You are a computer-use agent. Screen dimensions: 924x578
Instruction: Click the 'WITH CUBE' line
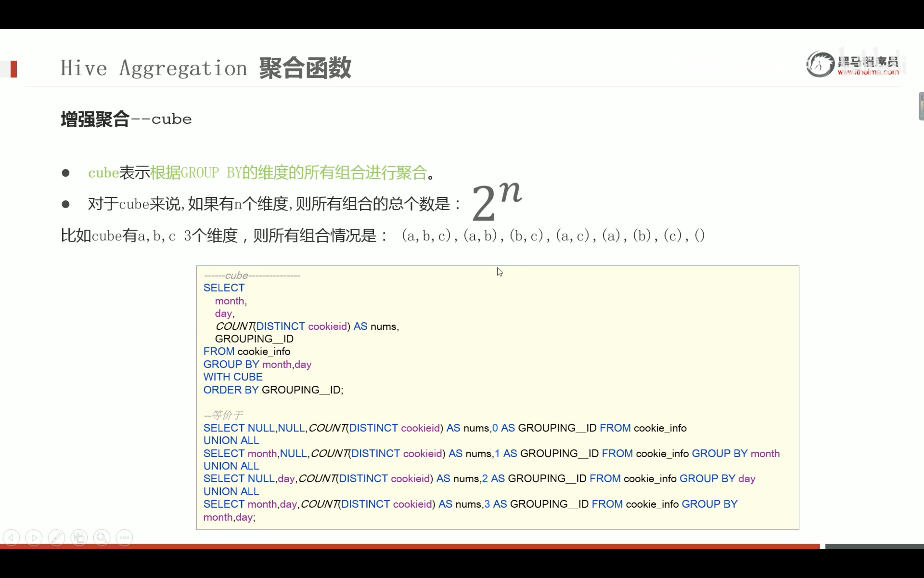233,377
